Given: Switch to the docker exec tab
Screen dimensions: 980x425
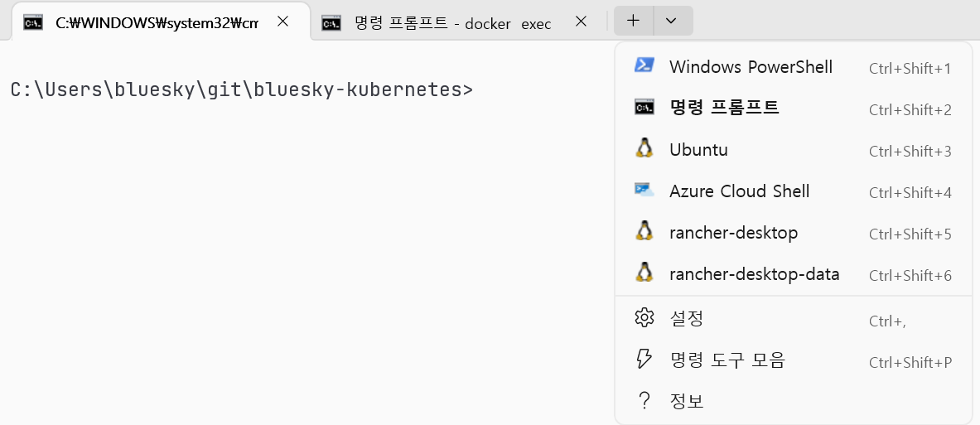Looking at the screenshot, I should pos(458,22).
